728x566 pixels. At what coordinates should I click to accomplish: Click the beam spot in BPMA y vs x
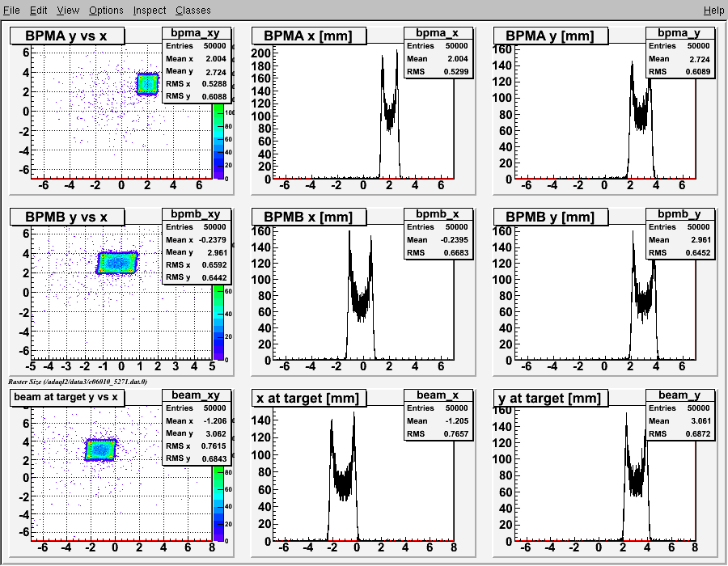tap(148, 84)
